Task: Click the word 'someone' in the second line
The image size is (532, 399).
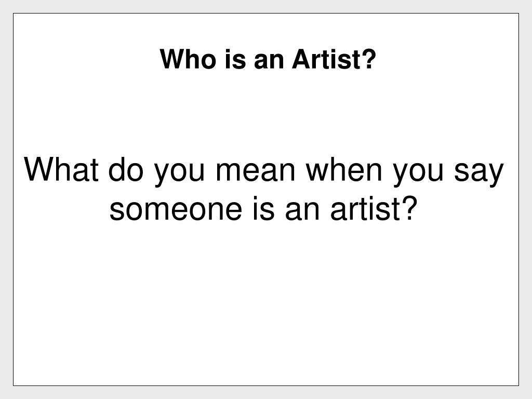Action: click(x=176, y=210)
